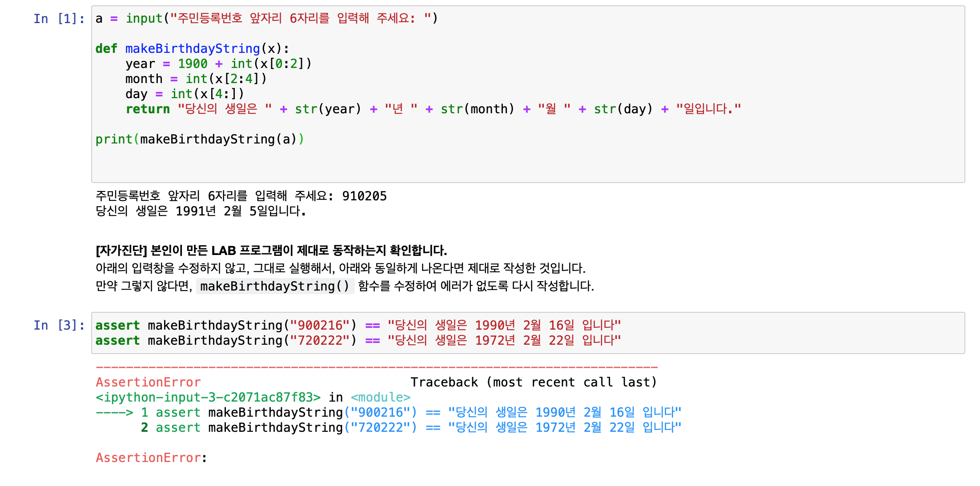Screen dimensions: 980x486
Task: Click the <module> text in traceback
Action: point(381,398)
